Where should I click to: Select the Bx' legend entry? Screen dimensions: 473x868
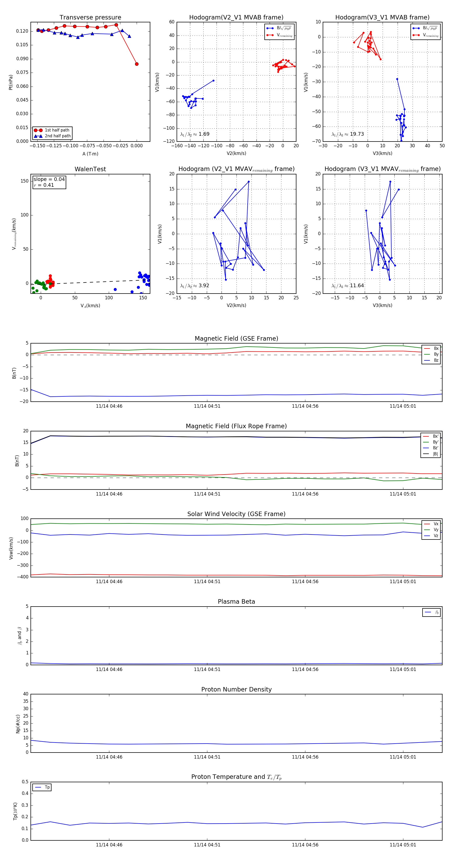[x=431, y=436]
